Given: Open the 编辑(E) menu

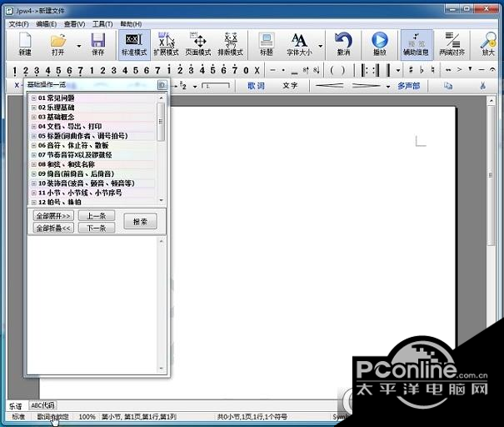Looking at the screenshot, I should click(47, 24).
